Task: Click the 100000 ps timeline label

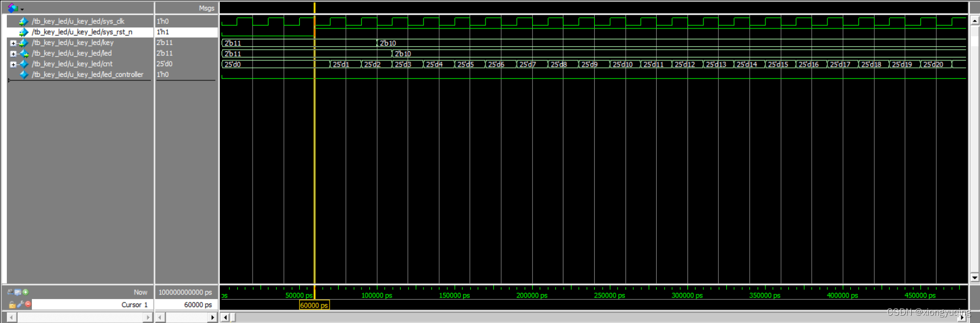Action: click(377, 295)
